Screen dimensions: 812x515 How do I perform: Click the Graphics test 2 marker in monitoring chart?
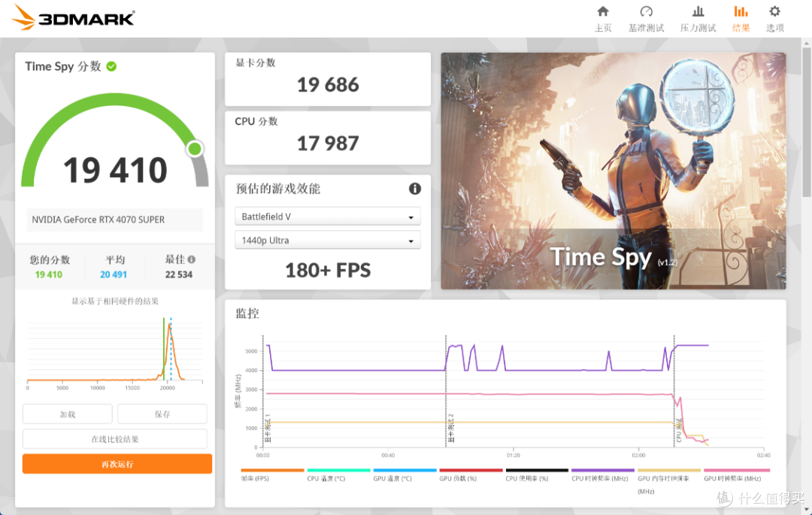tap(450, 429)
